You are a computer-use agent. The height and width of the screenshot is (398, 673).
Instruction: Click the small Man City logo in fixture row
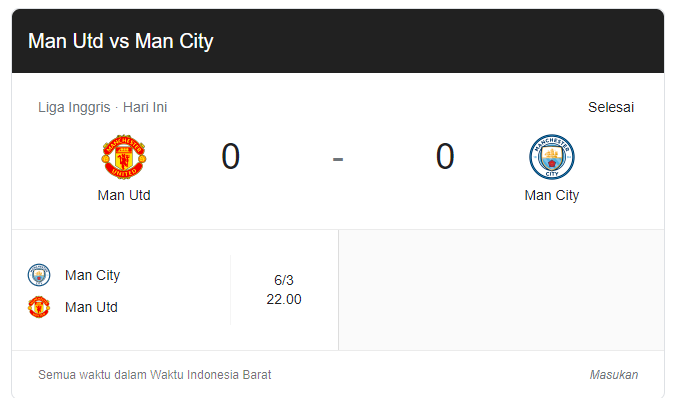coord(39,275)
